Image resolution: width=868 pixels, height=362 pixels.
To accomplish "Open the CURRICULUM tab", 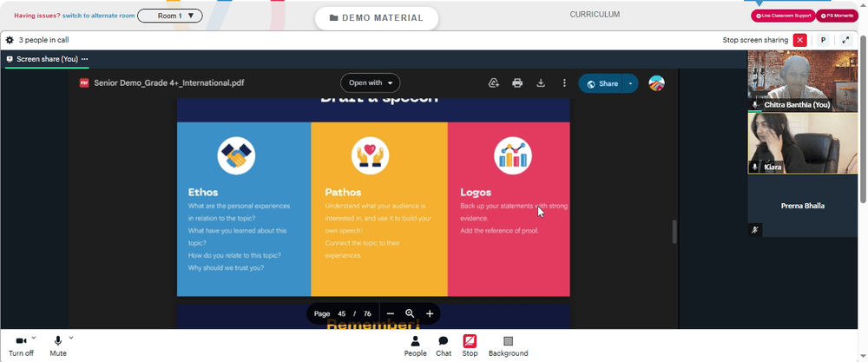I will point(595,15).
